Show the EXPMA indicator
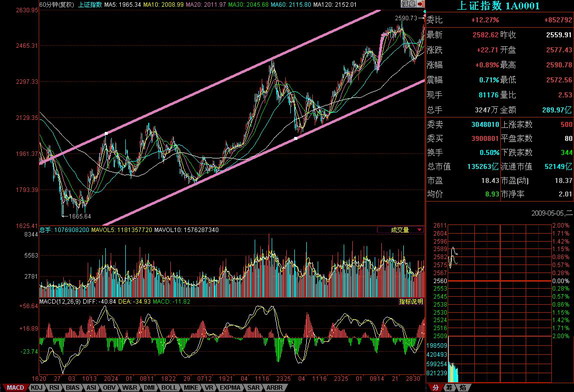This screenshot has width=574, height=392. 230,388
